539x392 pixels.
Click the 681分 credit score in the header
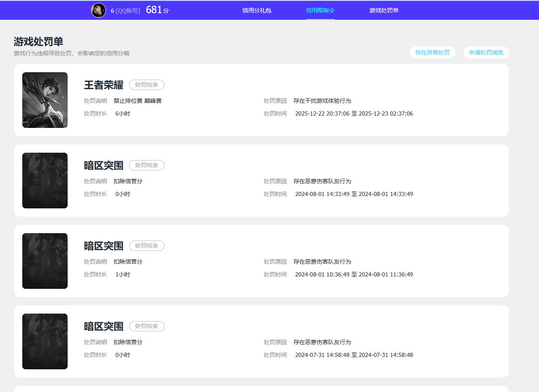point(158,10)
